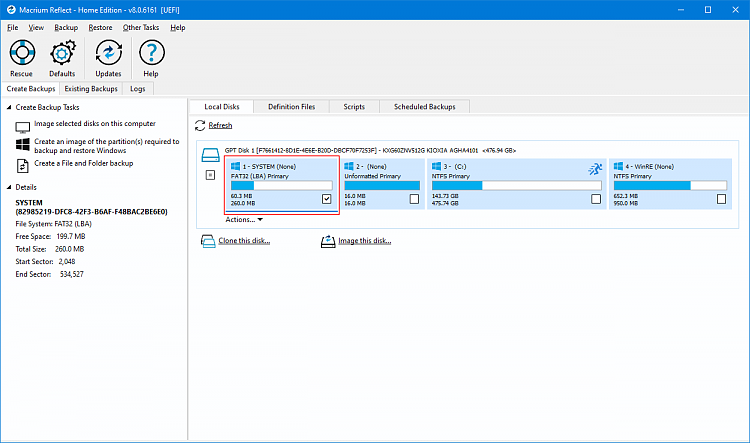The width and height of the screenshot is (750, 443).
Task: Click the Refresh arrows icon
Action: (x=200, y=125)
